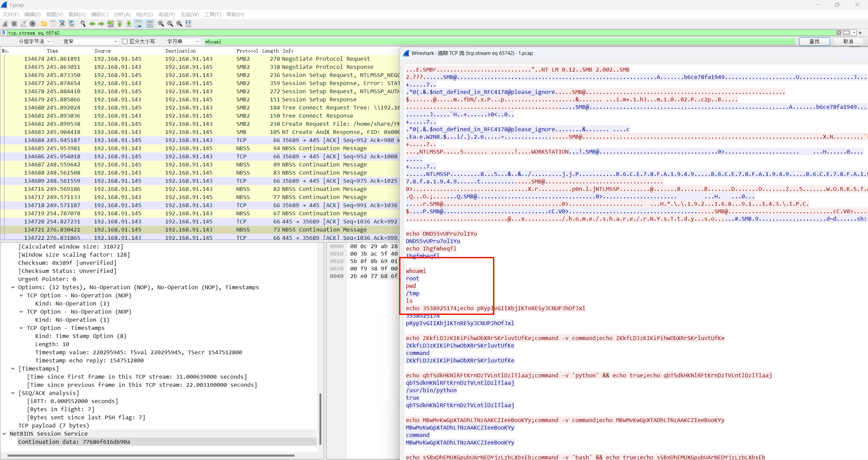Click the find packet magnifier icon
This screenshot has width=868, height=460.
click(x=83, y=24)
